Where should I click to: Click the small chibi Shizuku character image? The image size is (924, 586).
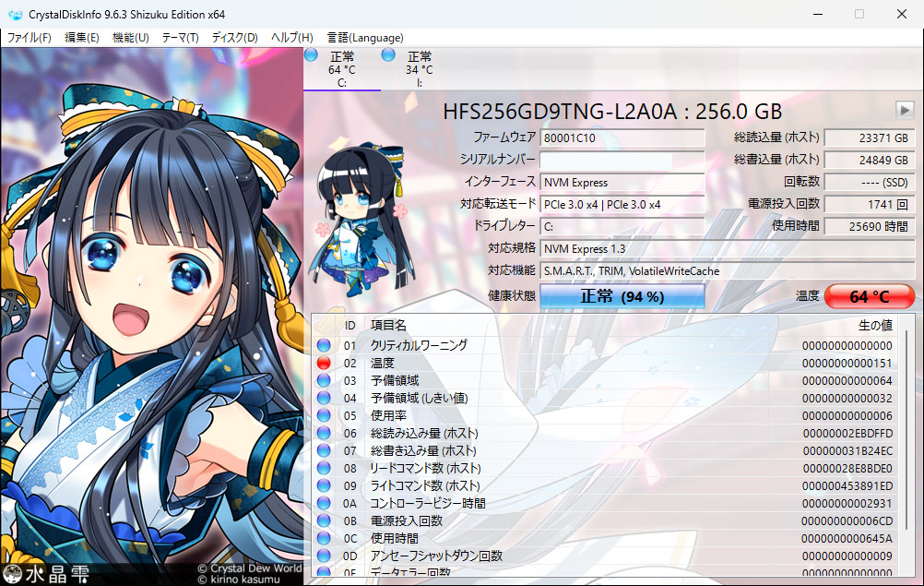click(361, 220)
